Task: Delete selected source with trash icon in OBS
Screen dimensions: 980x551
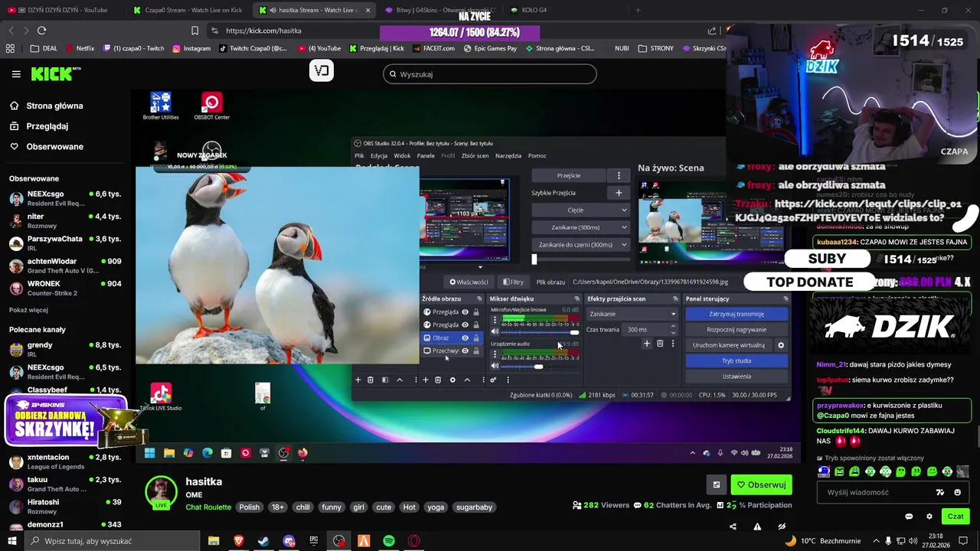Action: tap(438, 380)
